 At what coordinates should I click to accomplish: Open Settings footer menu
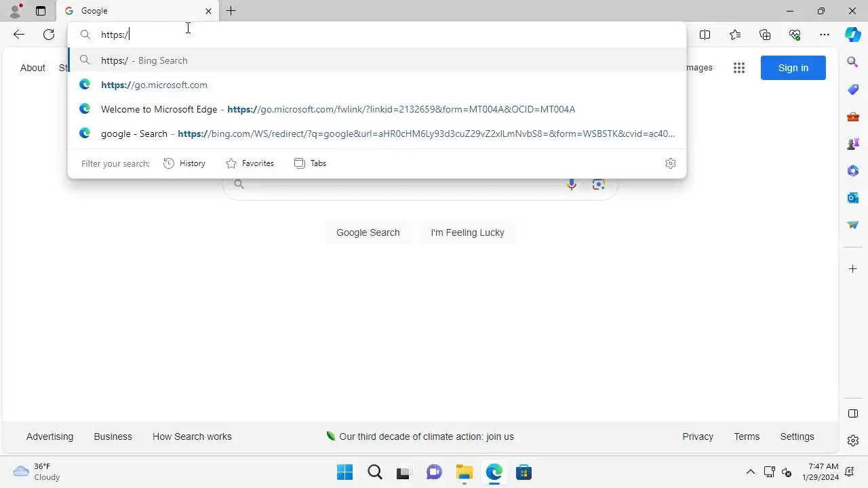(x=797, y=436)
